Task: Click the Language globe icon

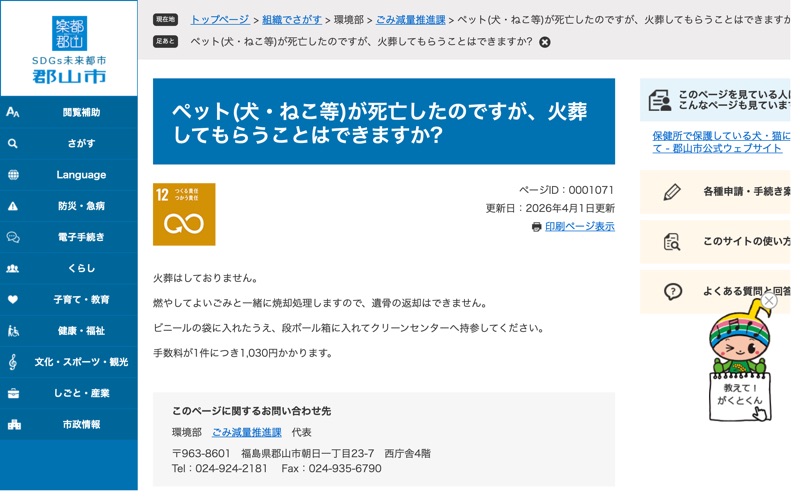Action: 13,175
